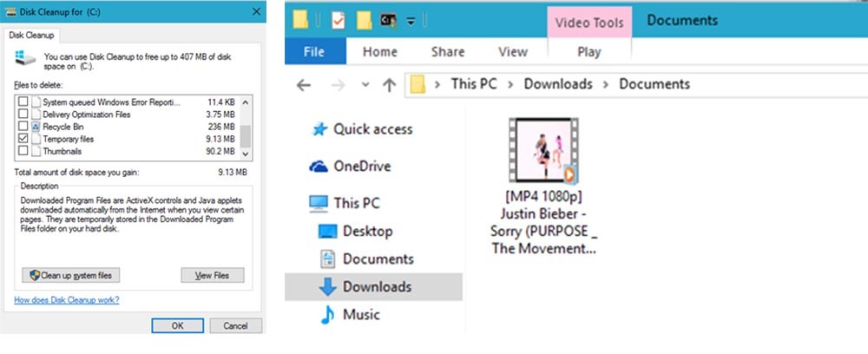Open the How does Disk Cleanup work link
The image size is (868, 354).
[67, 300]
